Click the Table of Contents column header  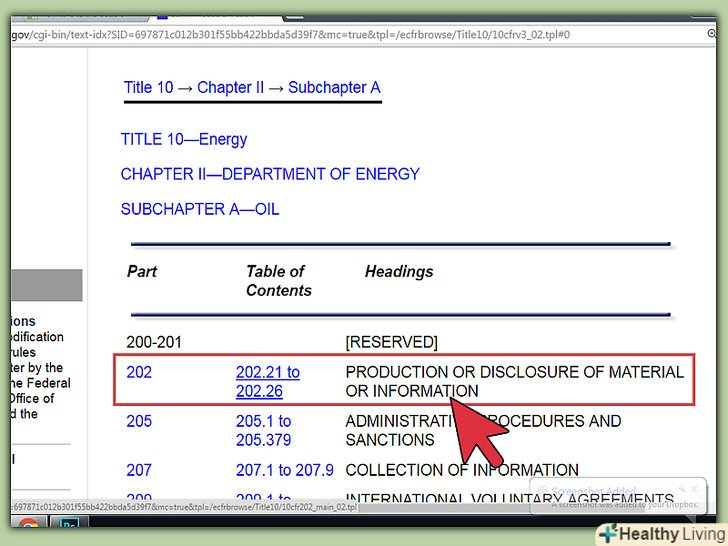279,280
